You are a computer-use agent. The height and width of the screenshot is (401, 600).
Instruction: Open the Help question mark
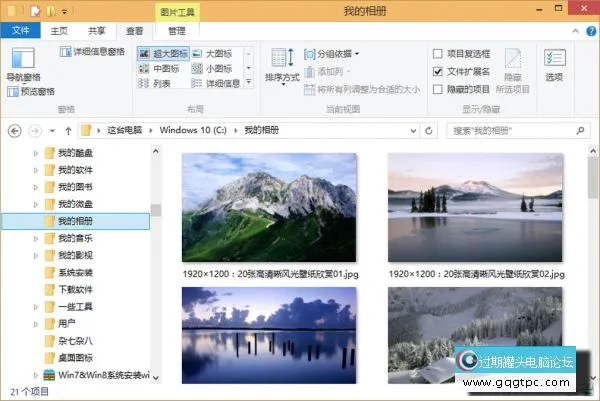[x=591, y=31]
